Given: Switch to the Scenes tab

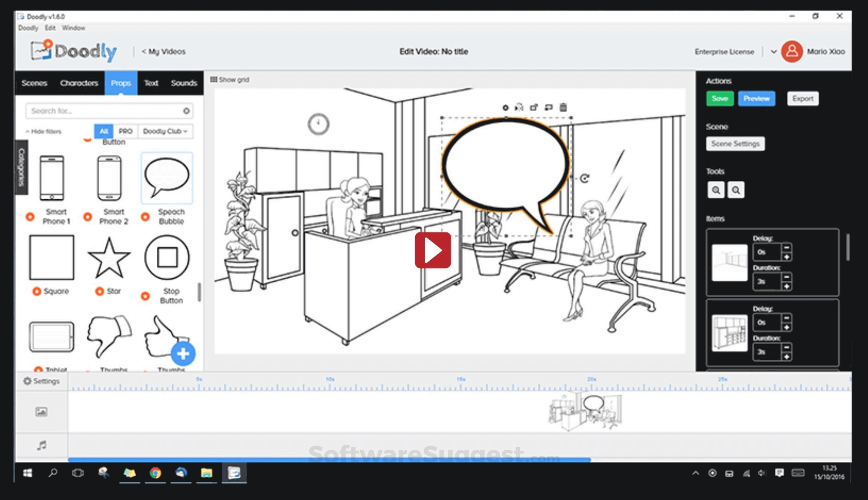Looking at the screenshot, I should pos(34,83).
